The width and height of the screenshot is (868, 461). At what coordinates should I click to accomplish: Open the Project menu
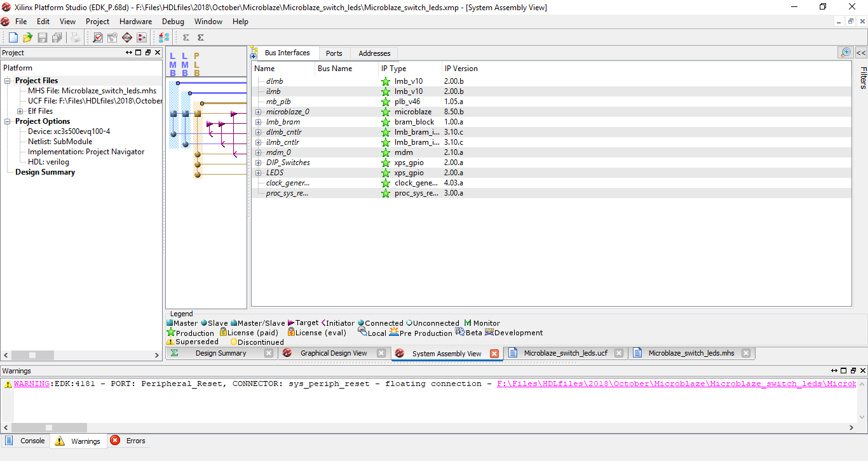[98, 22]
